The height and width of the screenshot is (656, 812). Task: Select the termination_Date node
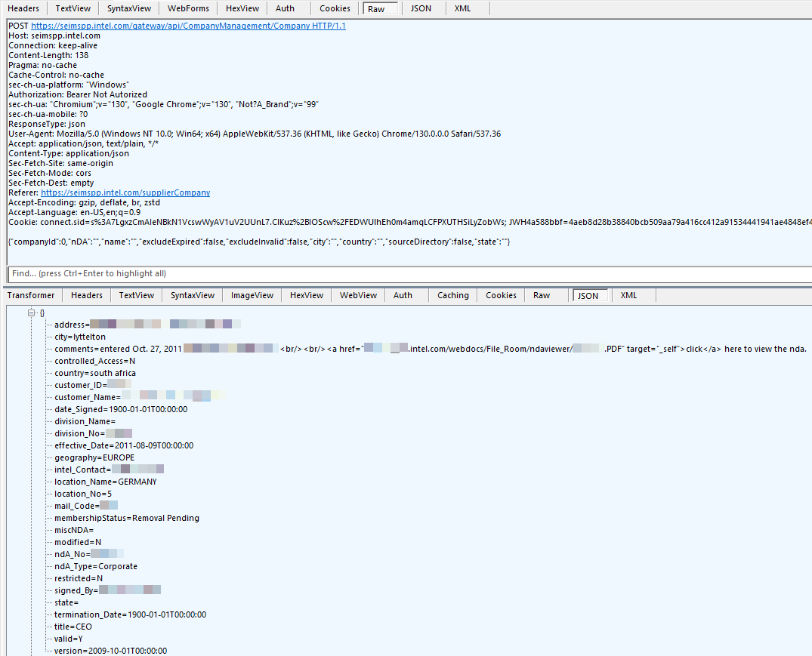[x=130, y=614]
